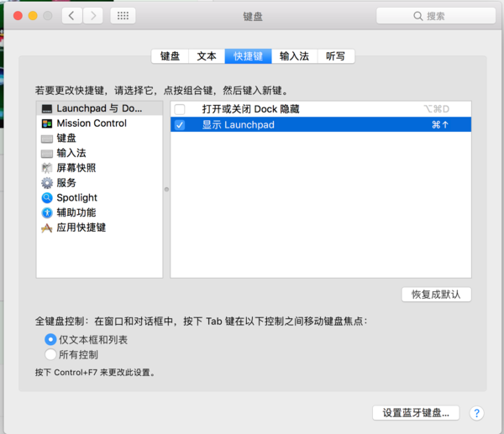Click the 应用快捷键 app icon
Viewport: 504px width, 434px height.
point(47,227)
